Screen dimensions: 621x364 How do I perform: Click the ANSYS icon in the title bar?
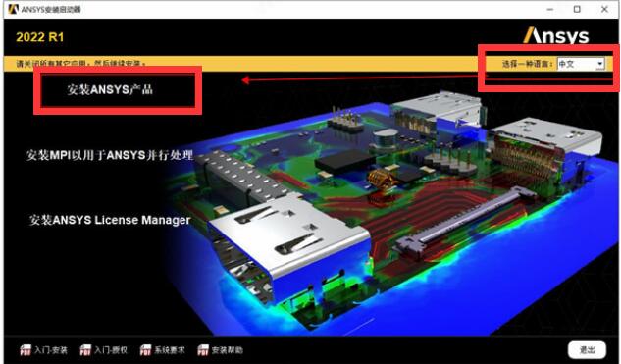point(13,9)
